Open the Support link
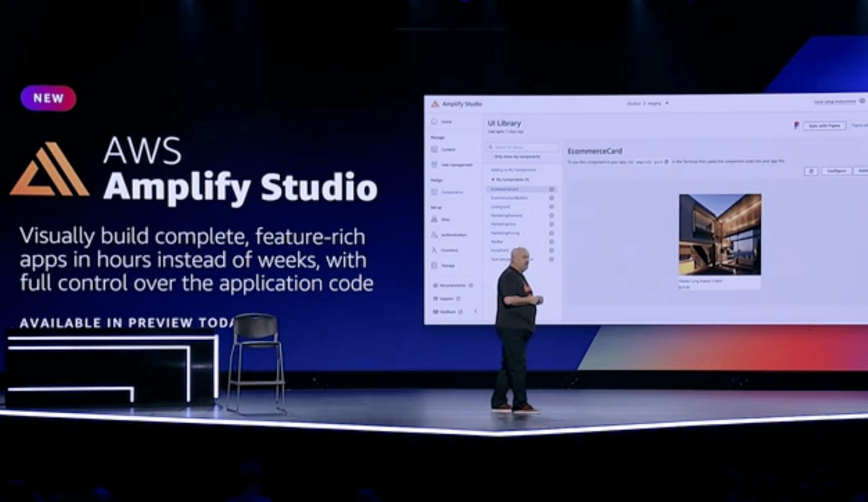The width and height of the screenshot is (868, 502). (447, 298)
